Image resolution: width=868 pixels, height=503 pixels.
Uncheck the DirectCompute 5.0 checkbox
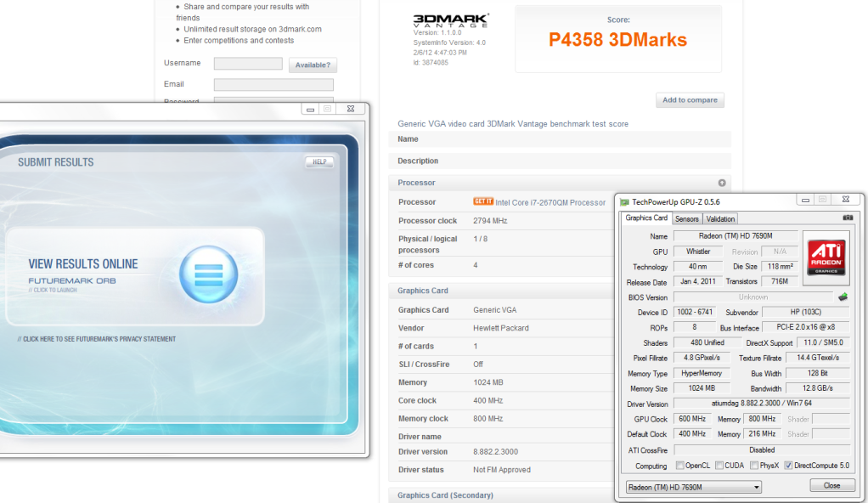(x=788, y=466)
